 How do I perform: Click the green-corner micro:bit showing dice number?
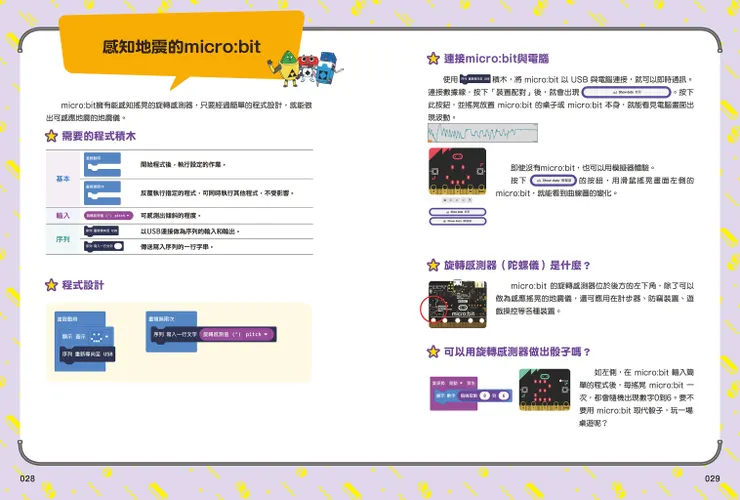pos(545,390)
